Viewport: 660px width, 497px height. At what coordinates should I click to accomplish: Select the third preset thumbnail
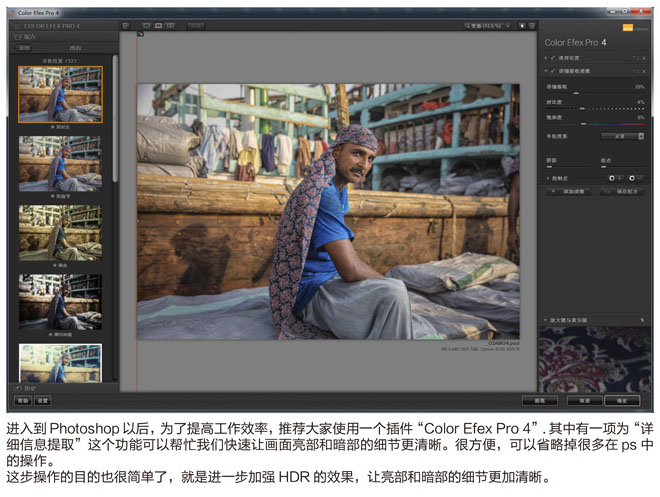(60, 233)
